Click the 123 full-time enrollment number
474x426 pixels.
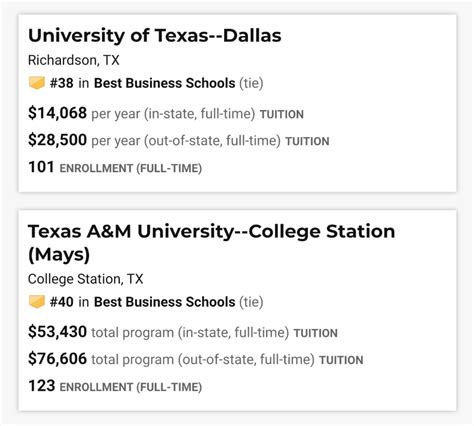click(x=42, y=386)
